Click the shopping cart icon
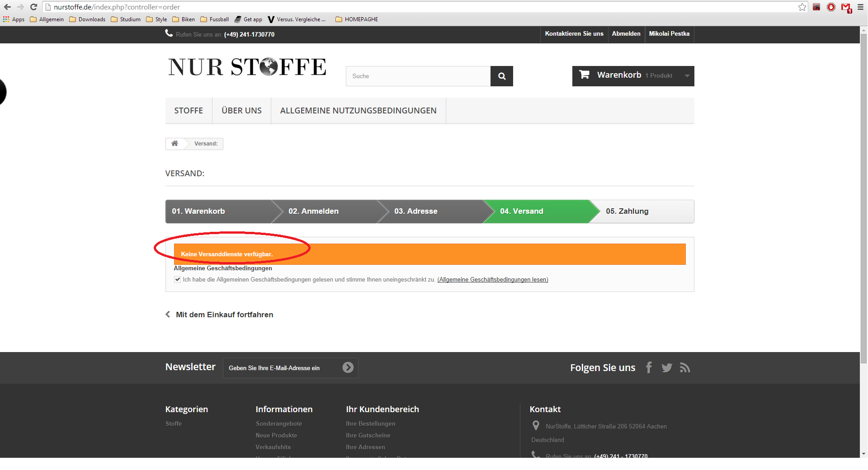 tap(584, 75)
